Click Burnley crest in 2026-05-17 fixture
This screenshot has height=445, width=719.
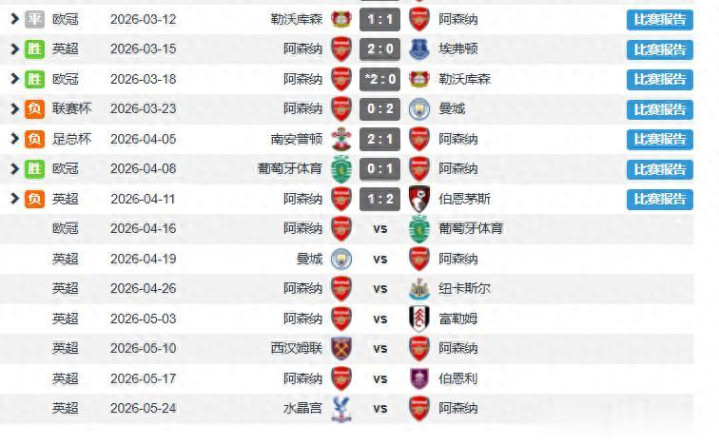pyautogui.click(x=419, y=378)
